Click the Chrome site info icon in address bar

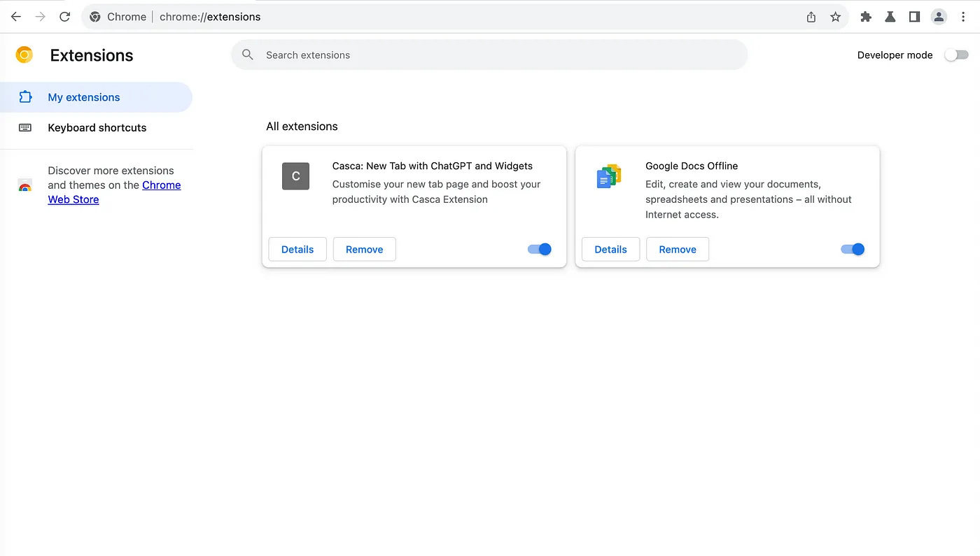click(95, 17)
